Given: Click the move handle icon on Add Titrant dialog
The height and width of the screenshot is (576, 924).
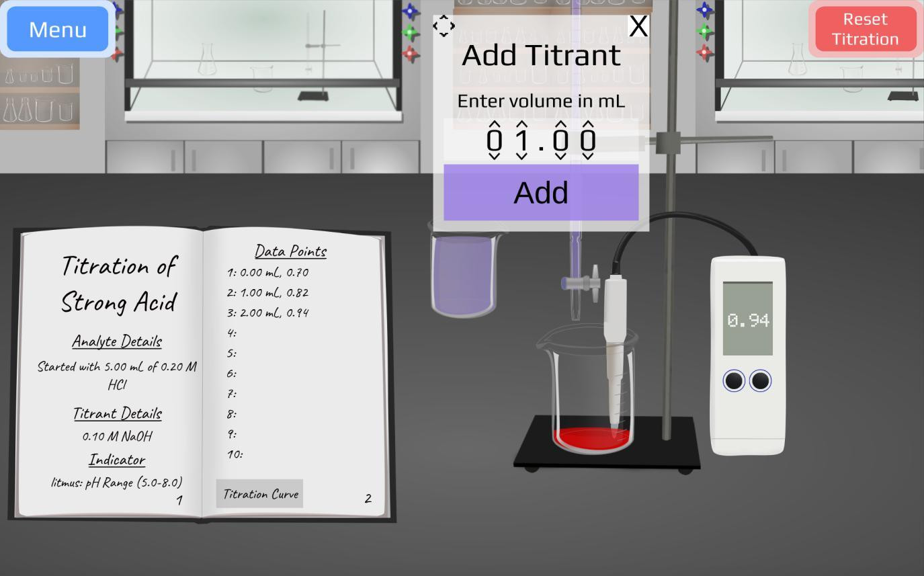Looking at the screenshot, I should tap(444, 26).
